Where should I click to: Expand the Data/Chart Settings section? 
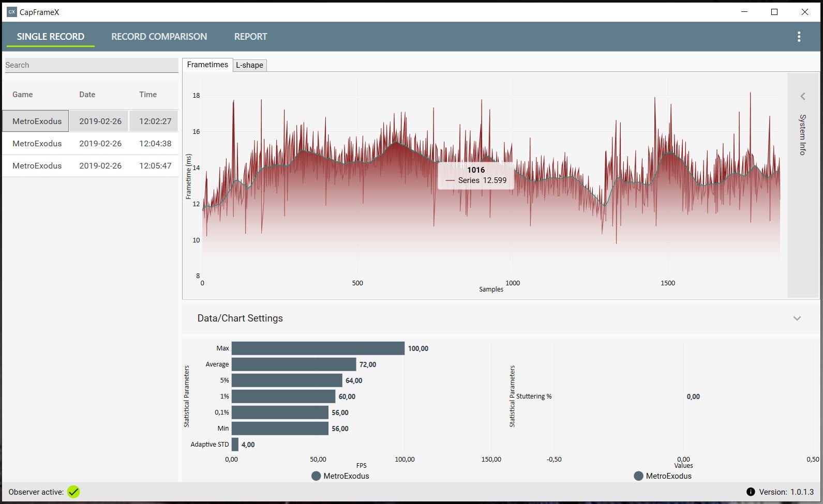(x=797, y=318)
